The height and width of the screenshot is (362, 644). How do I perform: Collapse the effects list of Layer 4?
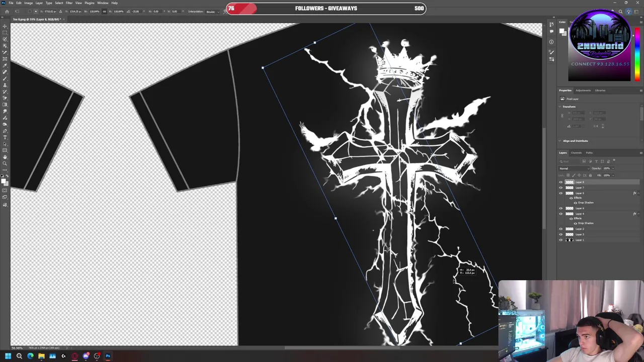click(638, 214)
